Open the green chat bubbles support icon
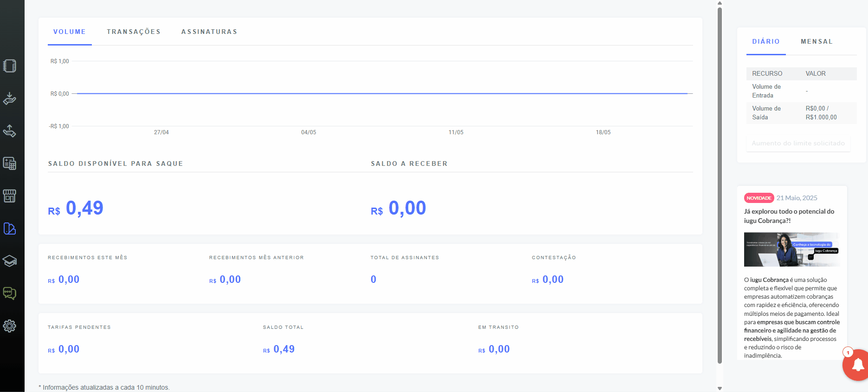The image size is (868, 392). coord(10,294)
